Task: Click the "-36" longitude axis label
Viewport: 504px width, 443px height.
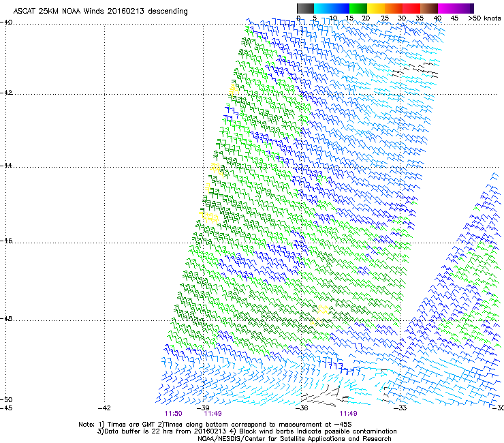Action: (x=302, y=408)
